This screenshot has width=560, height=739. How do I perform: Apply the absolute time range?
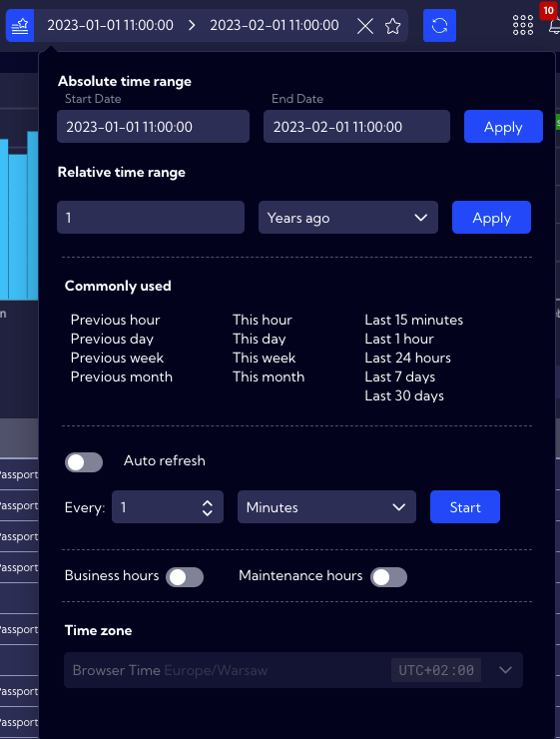[503, 126]
